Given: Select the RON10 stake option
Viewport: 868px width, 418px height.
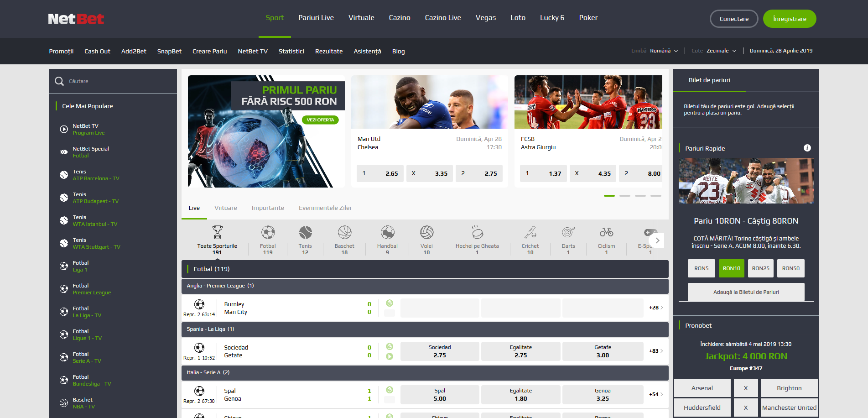Looking at the screenshot, I should click(x=731, y=268).
